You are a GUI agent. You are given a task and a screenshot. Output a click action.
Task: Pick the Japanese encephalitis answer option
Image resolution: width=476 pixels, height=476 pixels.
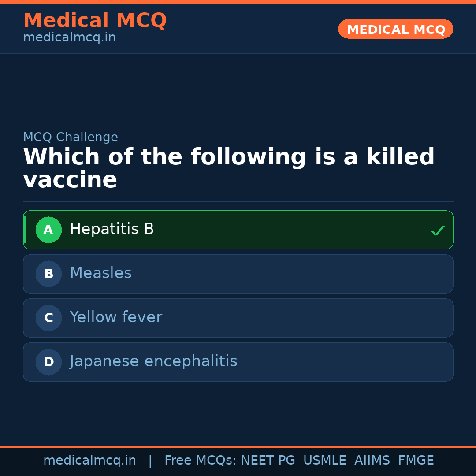tap(153, 361)
